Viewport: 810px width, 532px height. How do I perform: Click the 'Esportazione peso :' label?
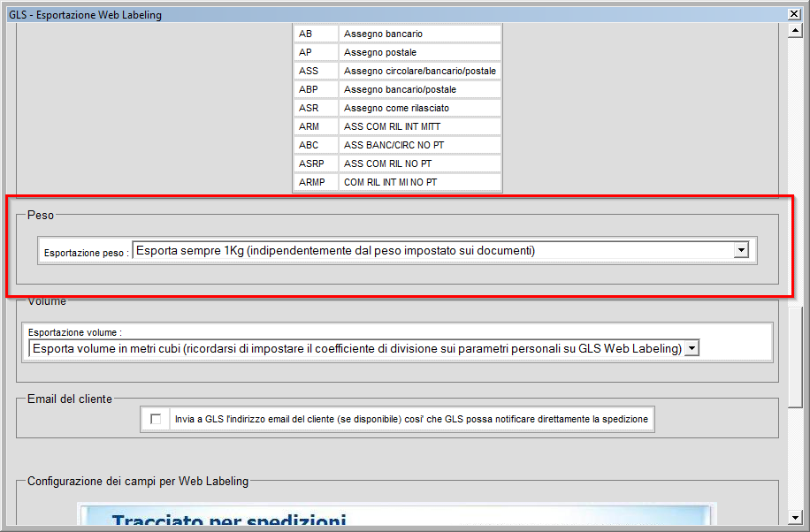(87, 253)
